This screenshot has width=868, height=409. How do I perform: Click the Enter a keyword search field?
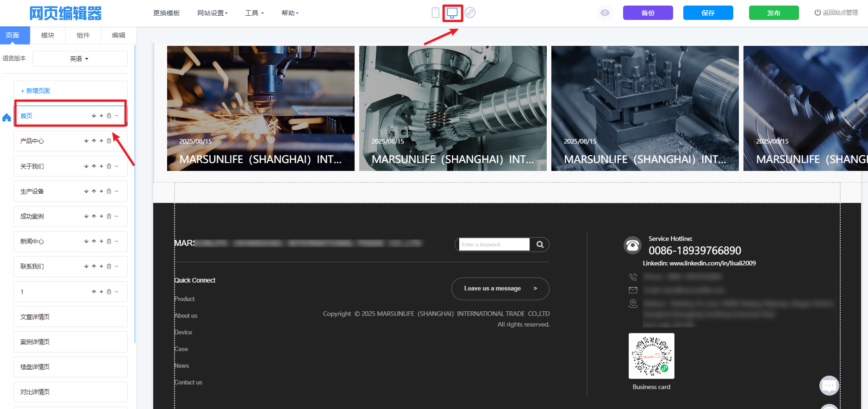494,245
